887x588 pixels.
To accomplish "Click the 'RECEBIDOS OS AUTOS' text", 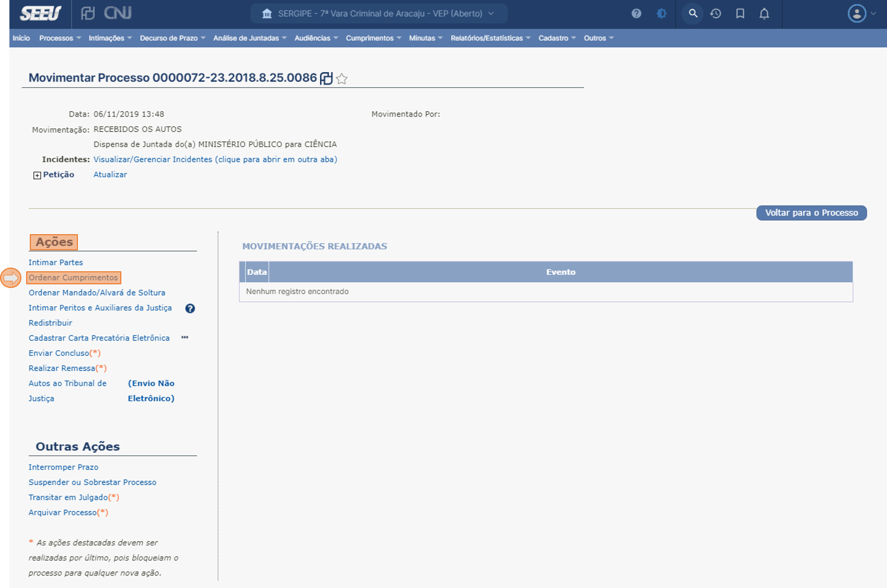I will click(138, 129).
